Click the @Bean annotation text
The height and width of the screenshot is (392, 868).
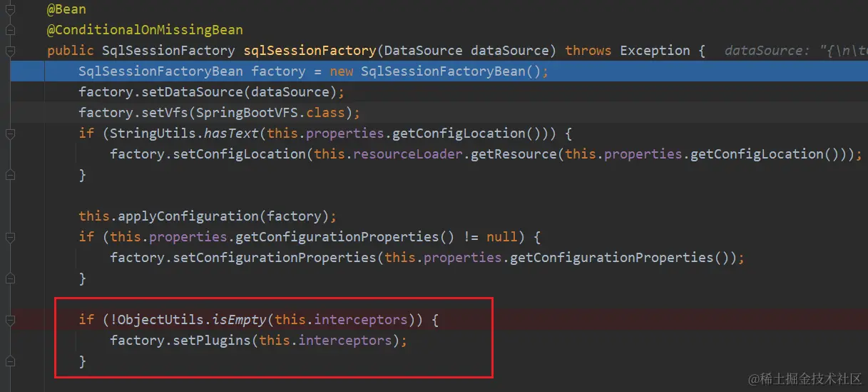coord(67,10)
